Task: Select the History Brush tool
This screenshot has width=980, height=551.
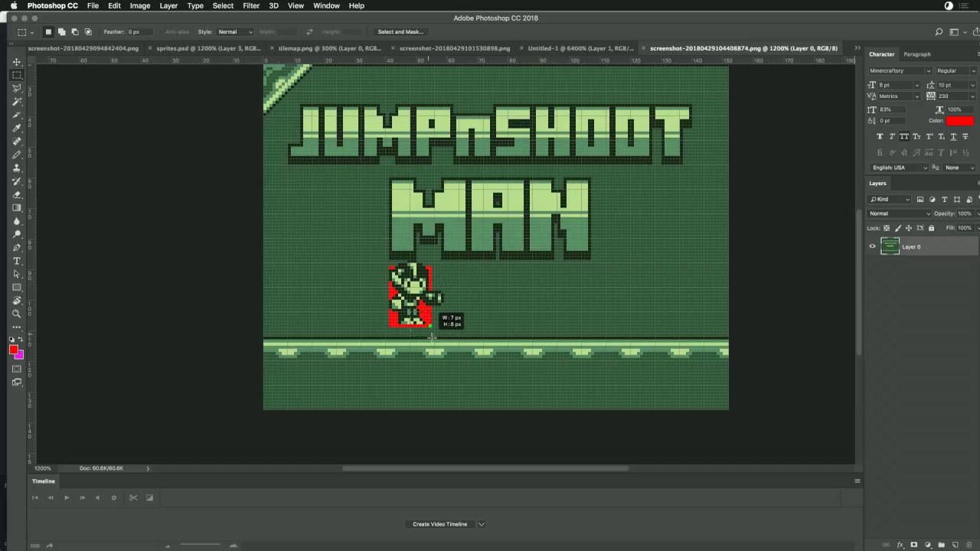Action: coord(17,181)
